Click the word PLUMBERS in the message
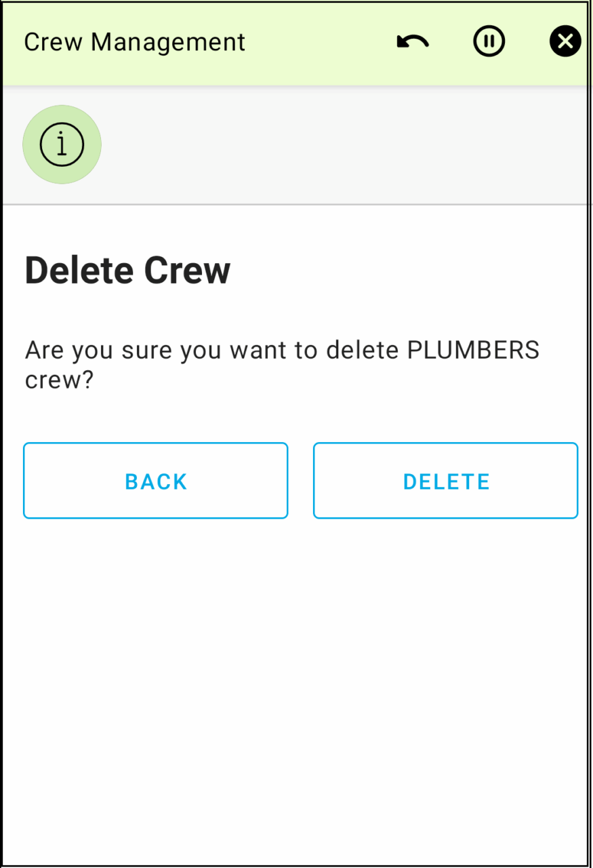Viewport: 593px width, 868px height. pyautogui.click(x=472, y=351)
